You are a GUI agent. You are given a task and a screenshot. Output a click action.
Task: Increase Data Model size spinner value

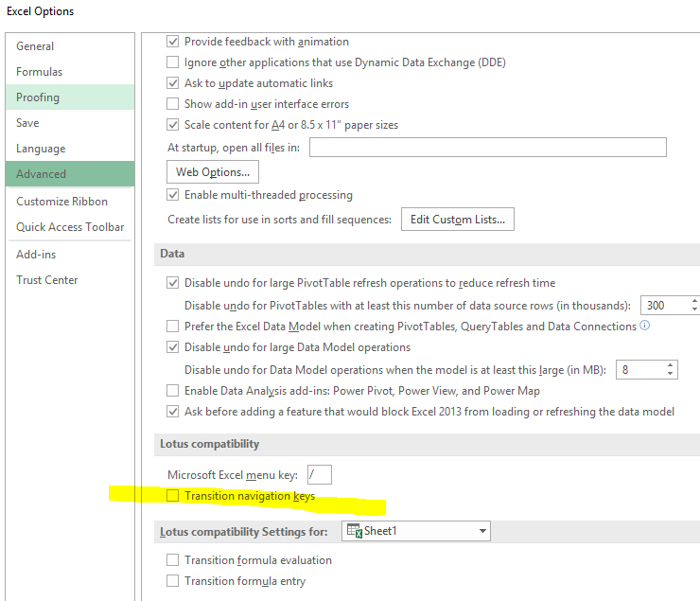(670, 365)
